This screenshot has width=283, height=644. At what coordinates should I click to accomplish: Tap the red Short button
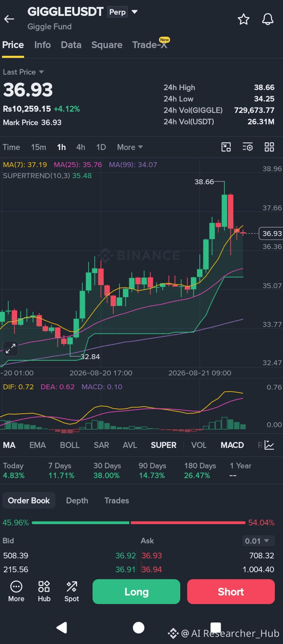pyautogui.click(x=231, y=591)
